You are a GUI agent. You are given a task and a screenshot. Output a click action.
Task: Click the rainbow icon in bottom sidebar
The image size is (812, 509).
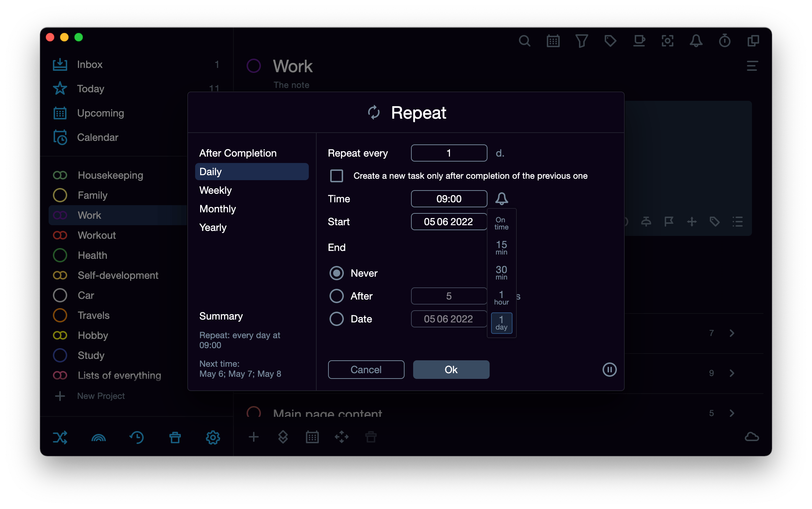(99, 438)
